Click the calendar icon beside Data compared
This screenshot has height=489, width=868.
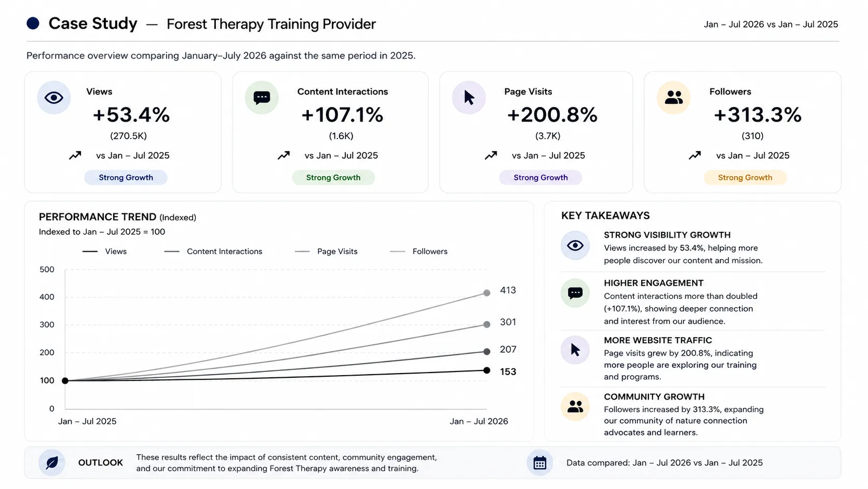pos(540,462)
